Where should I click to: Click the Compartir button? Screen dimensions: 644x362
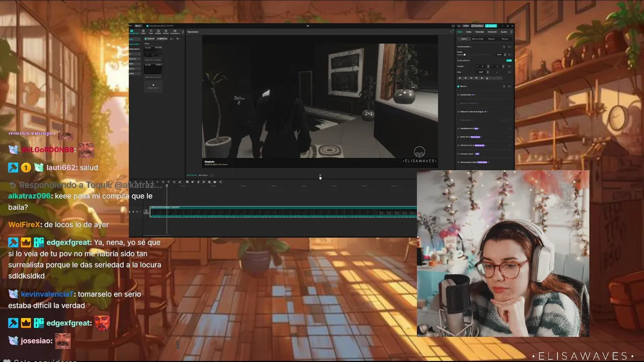pyautogui.click(x=477, y=26)
